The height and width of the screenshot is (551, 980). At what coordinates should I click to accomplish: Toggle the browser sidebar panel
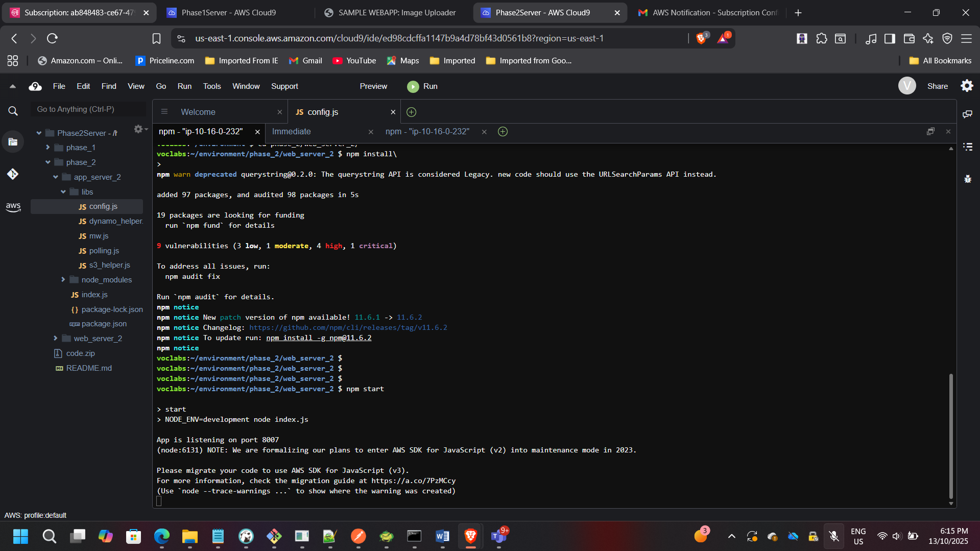click(890, 38)
